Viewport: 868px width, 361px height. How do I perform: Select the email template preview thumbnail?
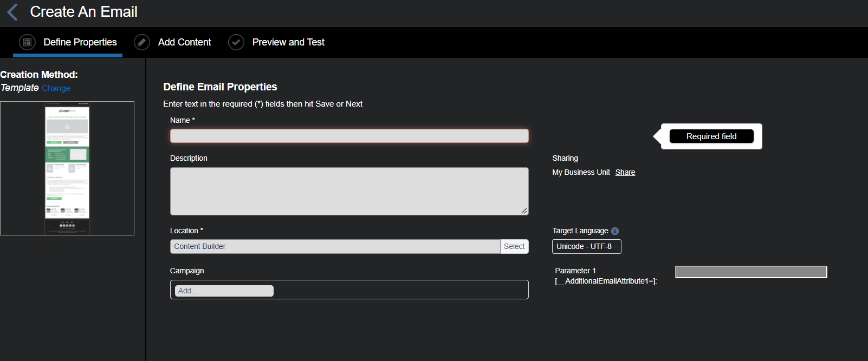[x=67, y=168]
